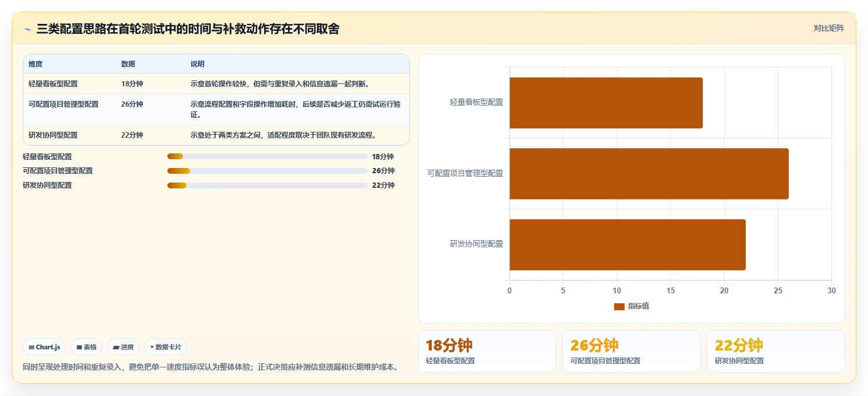Click the 进度 tag chip
The height and width of the screenshot is (396, 868).
pyautogui.click(x=123, y=347)
